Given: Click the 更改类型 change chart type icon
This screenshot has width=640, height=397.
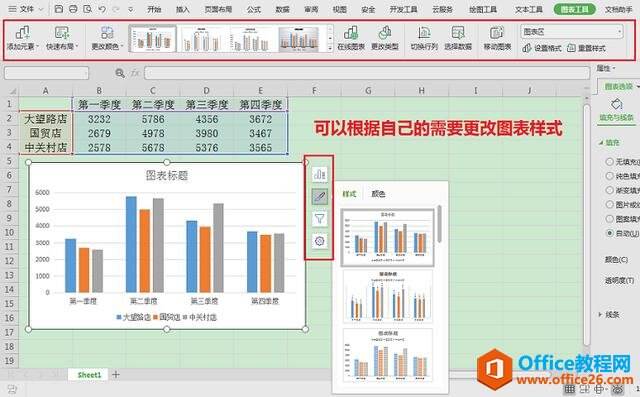Looking at the screenshot, I should (x=384, y=38).
